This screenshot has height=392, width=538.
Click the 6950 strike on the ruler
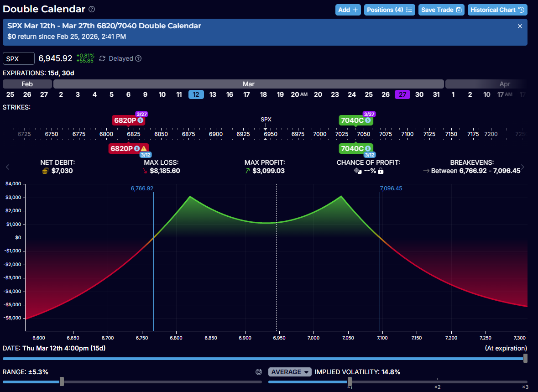point(271,134)
